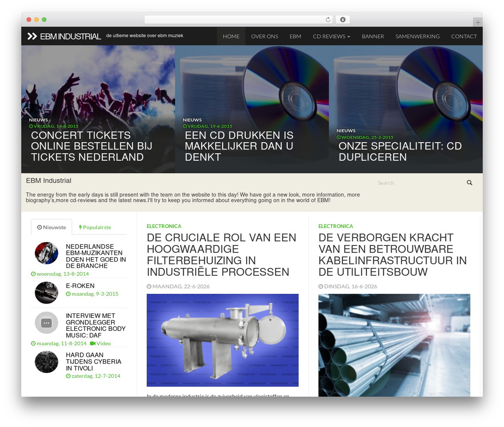Viewport: 504px width, 427px height.
Task: Open 'De cruciale rol van een hoogwaardige filterbehuizing' article
Action: tap(222, 255)
